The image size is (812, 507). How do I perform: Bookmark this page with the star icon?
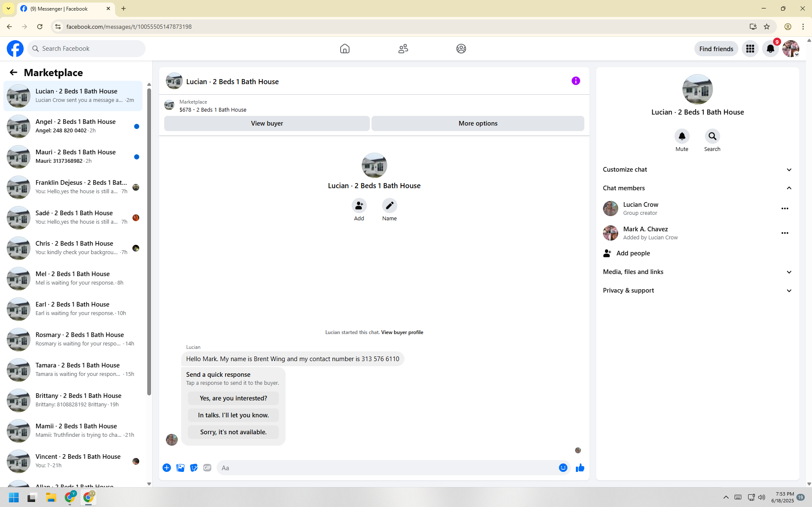(767, 27)
